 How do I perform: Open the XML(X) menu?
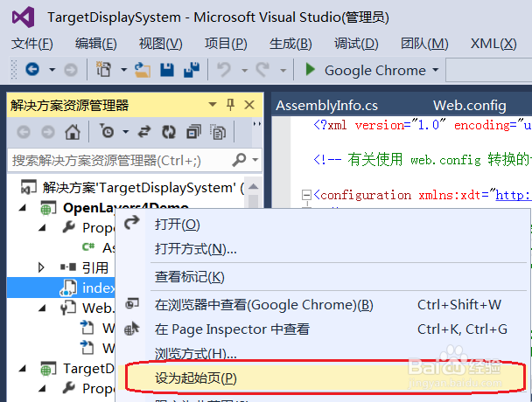click(493, 44)
